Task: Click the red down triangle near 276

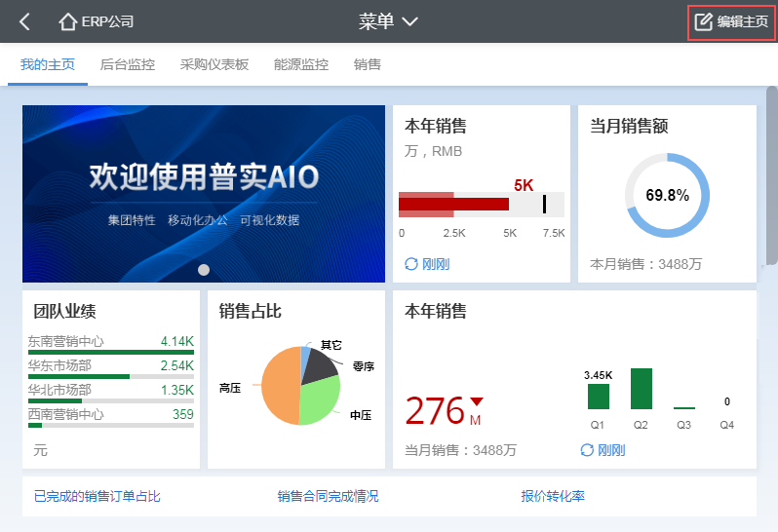Action: pos(477,401)
